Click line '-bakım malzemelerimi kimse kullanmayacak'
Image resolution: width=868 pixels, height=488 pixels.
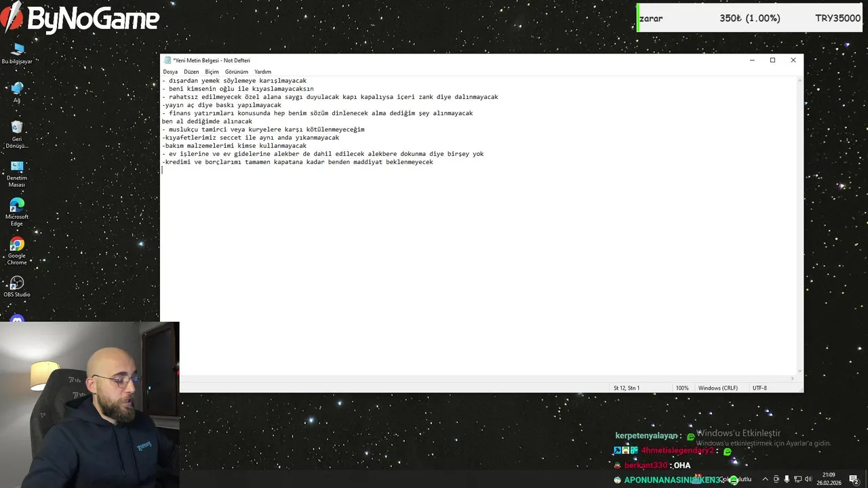pos(235,146)
